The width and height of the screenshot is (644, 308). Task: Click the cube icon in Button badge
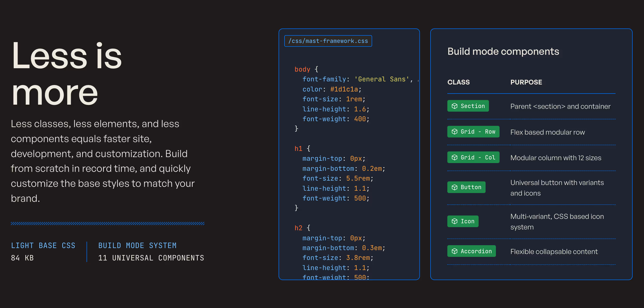pyautogui.click(x=454, y=187)
